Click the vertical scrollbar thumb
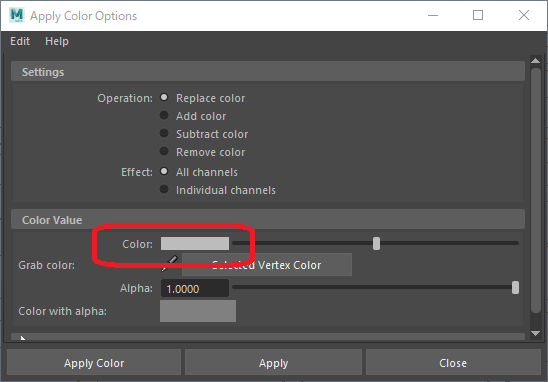548x382 pixels. pos(535,190)
